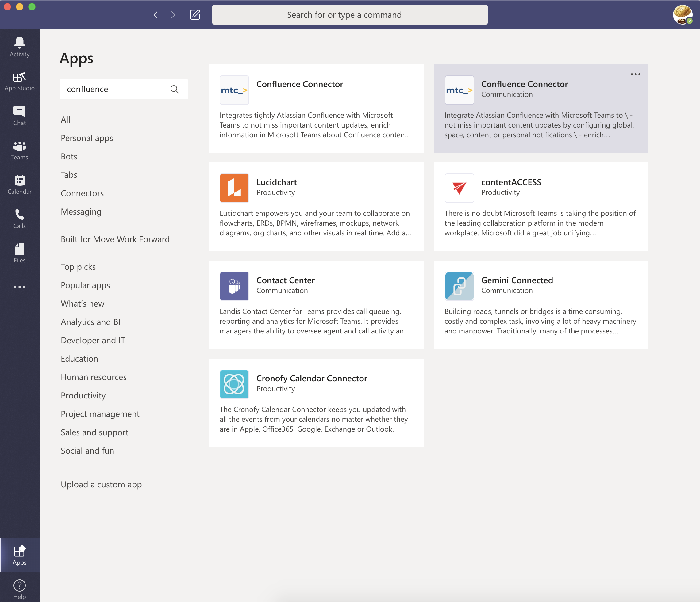The height and width of the screenshot is (602, 700).
Task: Navigate back with left arrow
Action: (156, 15)
